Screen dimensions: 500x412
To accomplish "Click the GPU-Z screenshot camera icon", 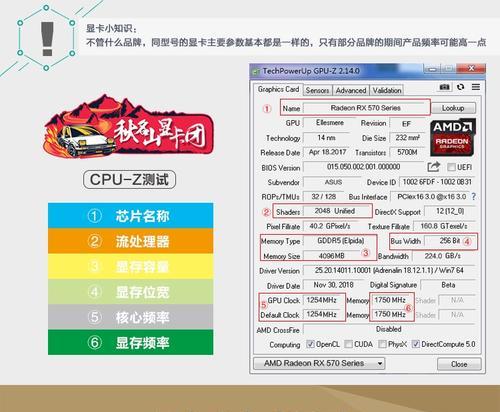I will pos(444,87).
